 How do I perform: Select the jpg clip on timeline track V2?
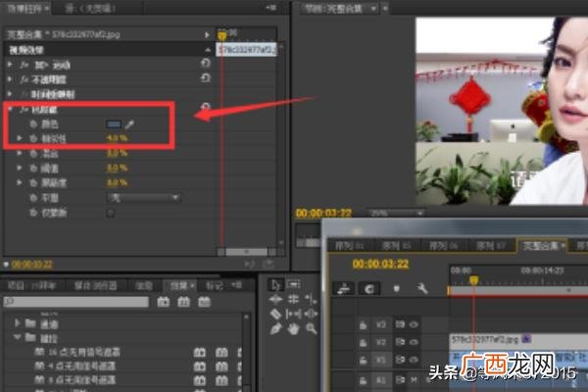[x=518, y=340]
